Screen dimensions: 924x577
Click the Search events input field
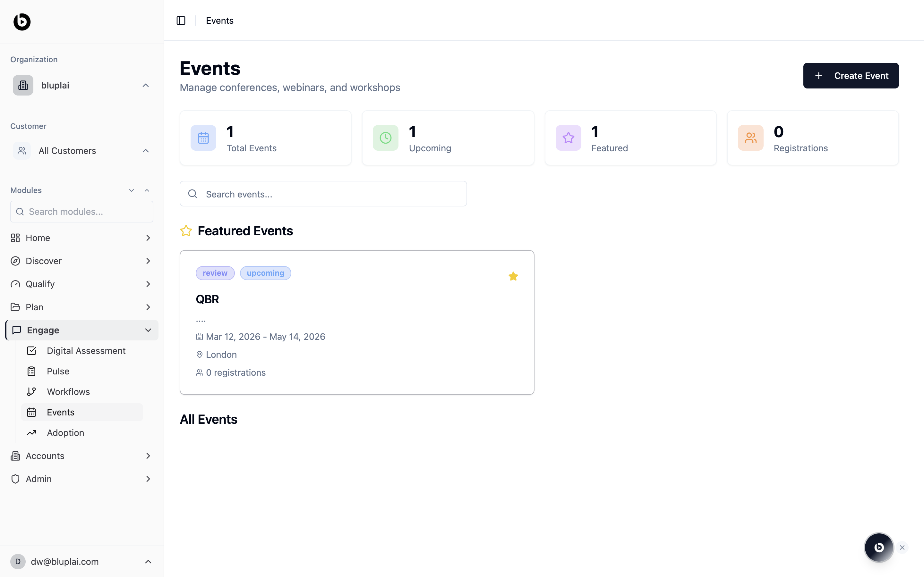click(x=323, y=194)
